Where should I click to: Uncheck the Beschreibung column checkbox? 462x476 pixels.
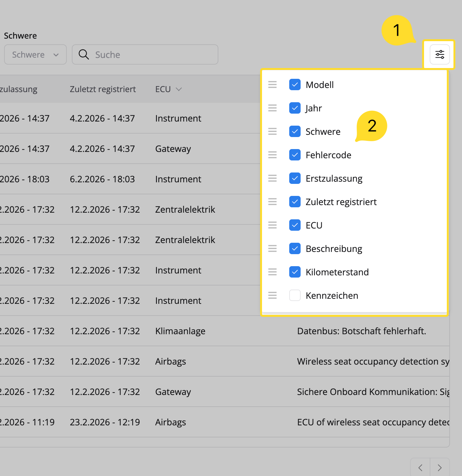click(x=295, y=248)
